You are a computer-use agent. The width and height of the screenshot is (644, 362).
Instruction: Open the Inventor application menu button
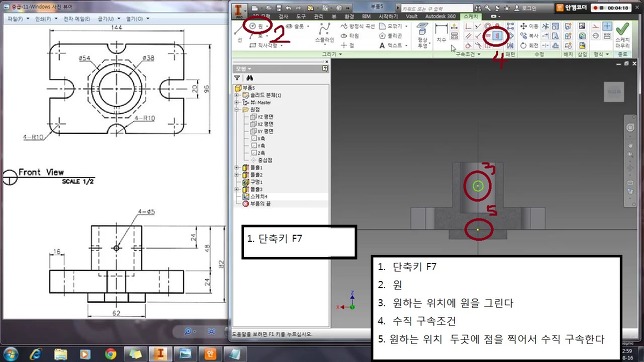239,11
